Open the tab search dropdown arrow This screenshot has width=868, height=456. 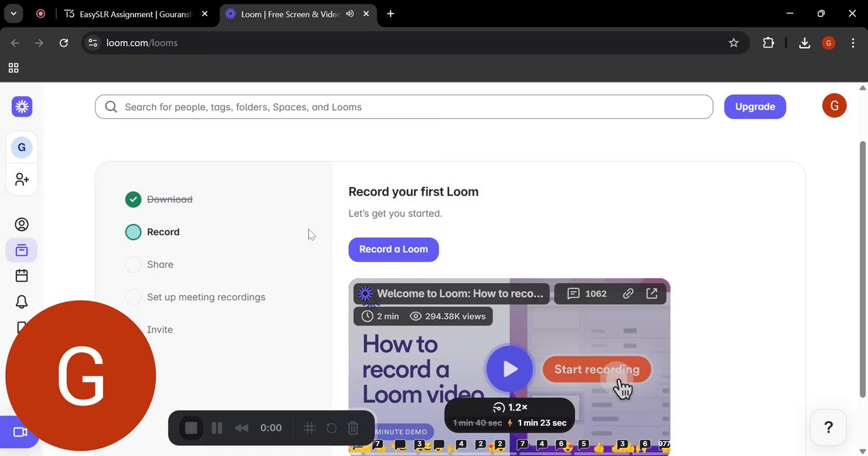pyautogui.click(x=13, y=14)
